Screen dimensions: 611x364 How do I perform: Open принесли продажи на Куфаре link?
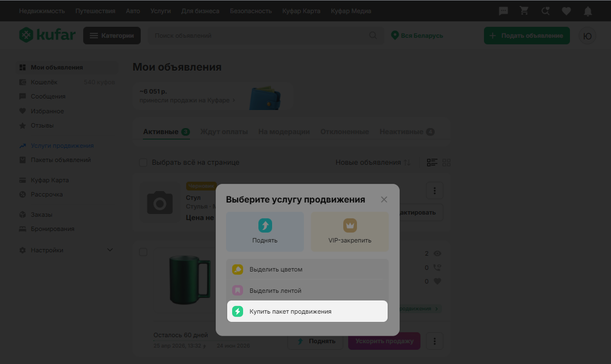tap(187, 100)
